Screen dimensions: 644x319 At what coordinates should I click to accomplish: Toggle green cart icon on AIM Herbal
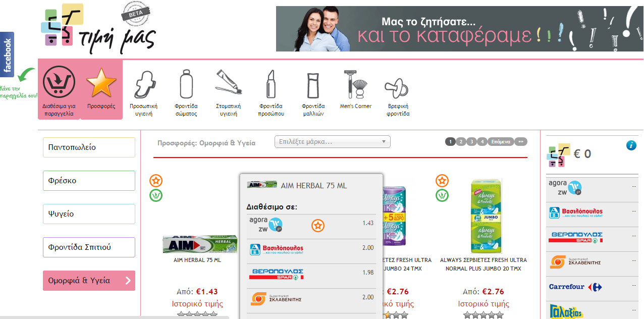(156, 195)
